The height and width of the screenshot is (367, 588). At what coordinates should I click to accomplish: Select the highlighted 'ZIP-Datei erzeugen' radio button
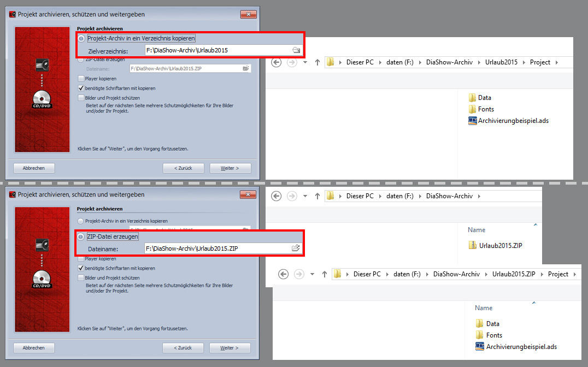(x=81, y=236)
